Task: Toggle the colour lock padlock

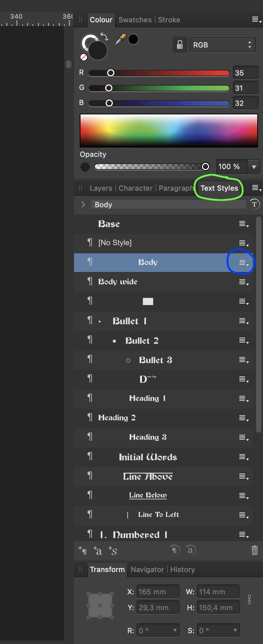Action: click(180, 45)
